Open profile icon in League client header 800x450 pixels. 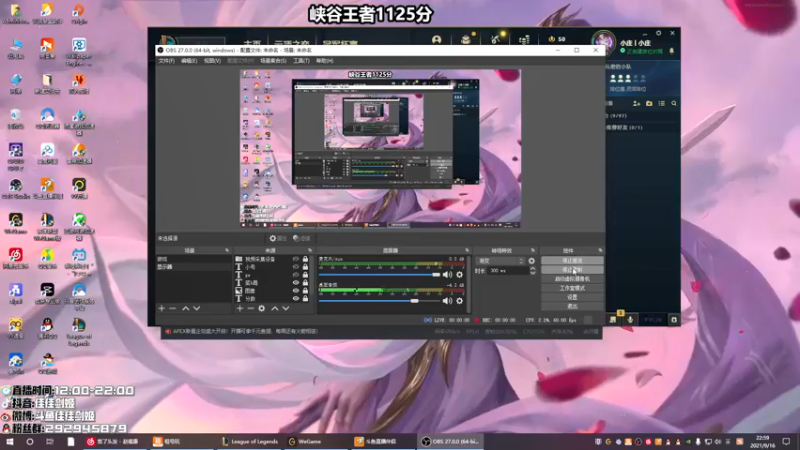[436, 39]
